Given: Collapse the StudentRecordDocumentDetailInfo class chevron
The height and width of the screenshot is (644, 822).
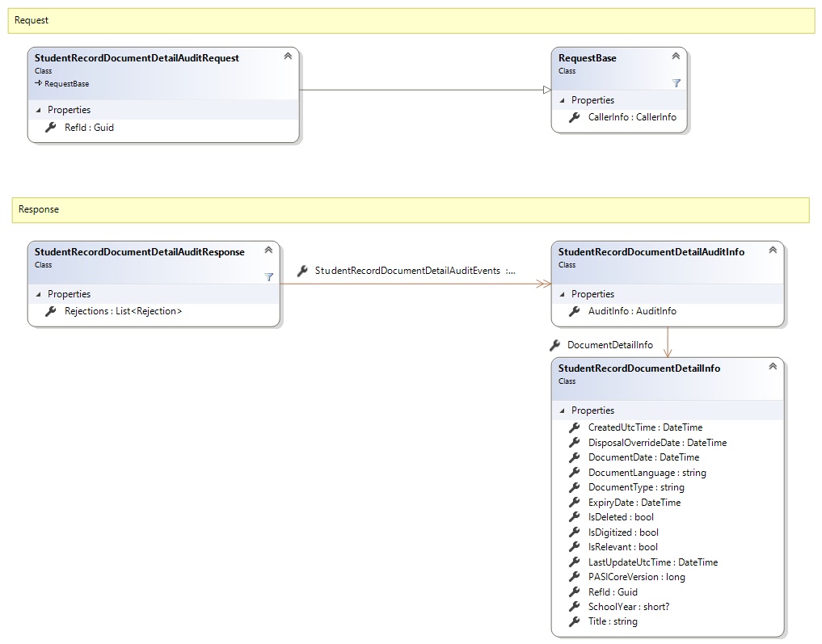Looking at the screenshot, I should click(773, 366).
